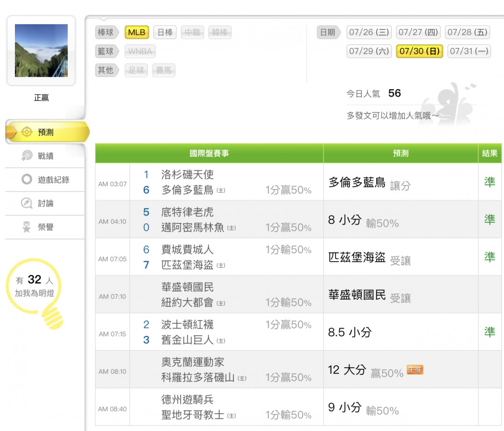Click the yellow light bulb follow icon
The height and width of the screenshot is (431, 504).
(35, 293)
